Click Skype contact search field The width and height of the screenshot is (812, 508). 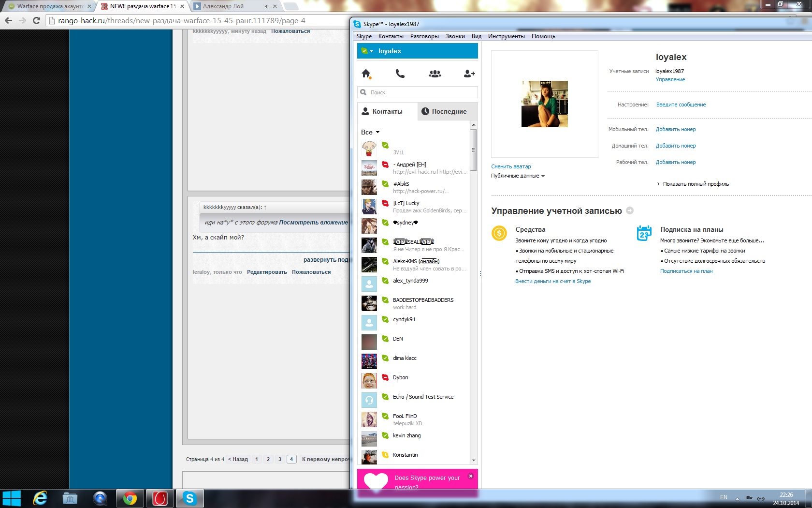(x=418, y=92)
